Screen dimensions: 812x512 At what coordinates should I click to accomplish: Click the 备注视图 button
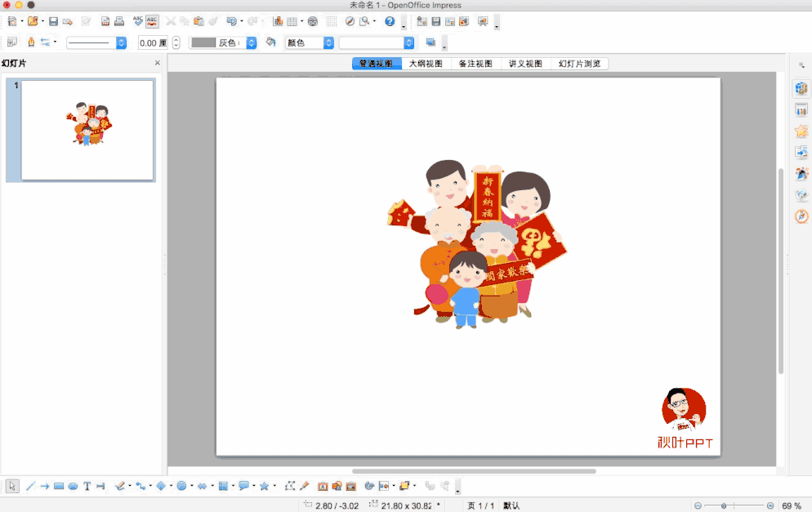point(476,63)
